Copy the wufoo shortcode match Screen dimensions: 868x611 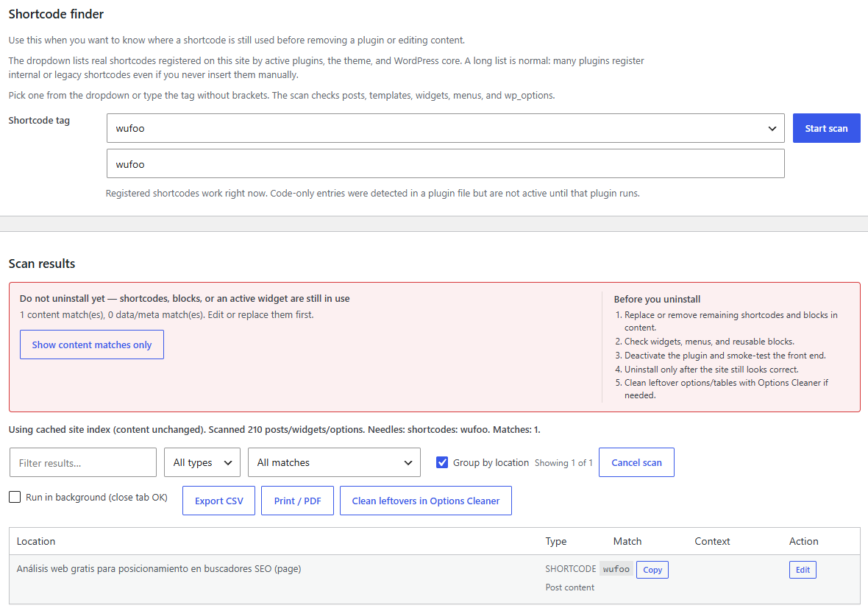652,570
